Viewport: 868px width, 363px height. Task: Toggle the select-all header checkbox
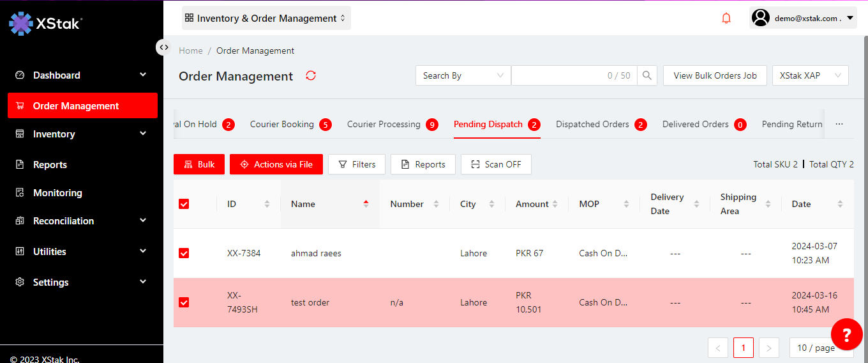[184, 204]
